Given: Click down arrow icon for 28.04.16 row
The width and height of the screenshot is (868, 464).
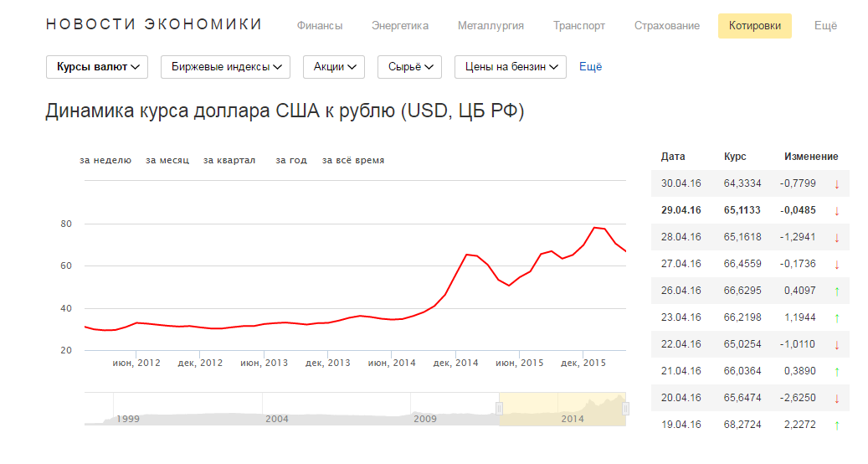Looking at the screenshot, I should [836, 238].
